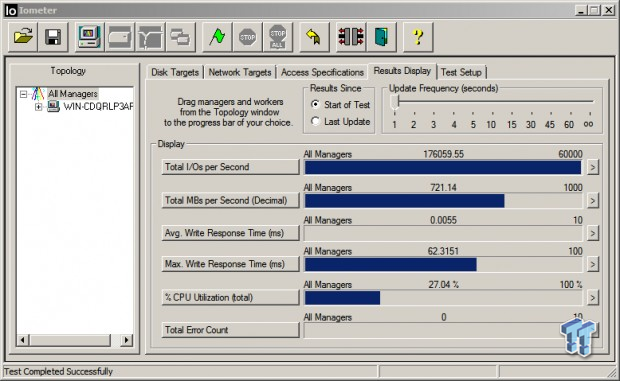
Task: Click Max. Write Response Time (ms) button
Action: pos(230,264)
